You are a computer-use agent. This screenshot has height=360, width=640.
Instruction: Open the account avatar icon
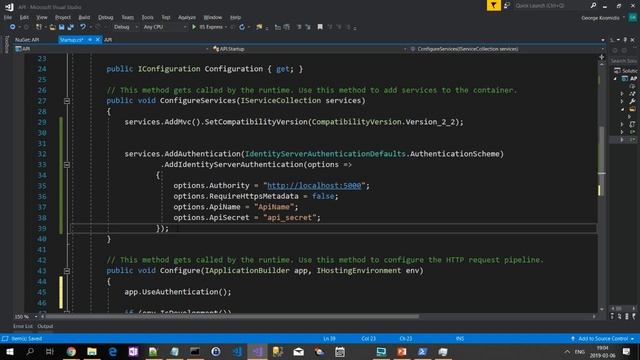coord(632,18)
